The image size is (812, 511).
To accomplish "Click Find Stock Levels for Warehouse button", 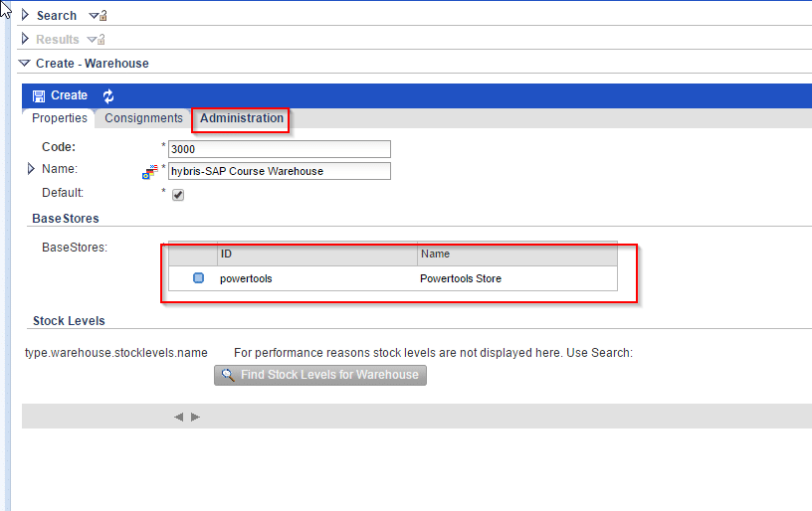I will click(320, 375).
